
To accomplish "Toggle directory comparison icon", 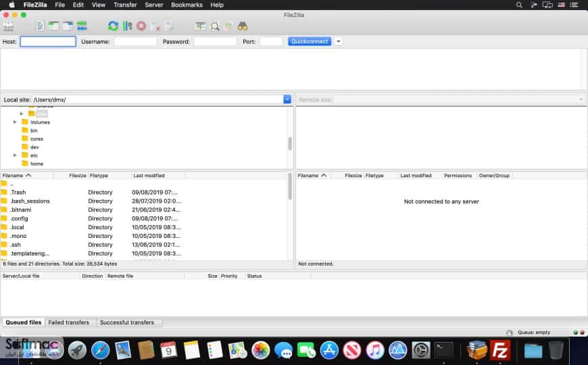I will (215, 26).
